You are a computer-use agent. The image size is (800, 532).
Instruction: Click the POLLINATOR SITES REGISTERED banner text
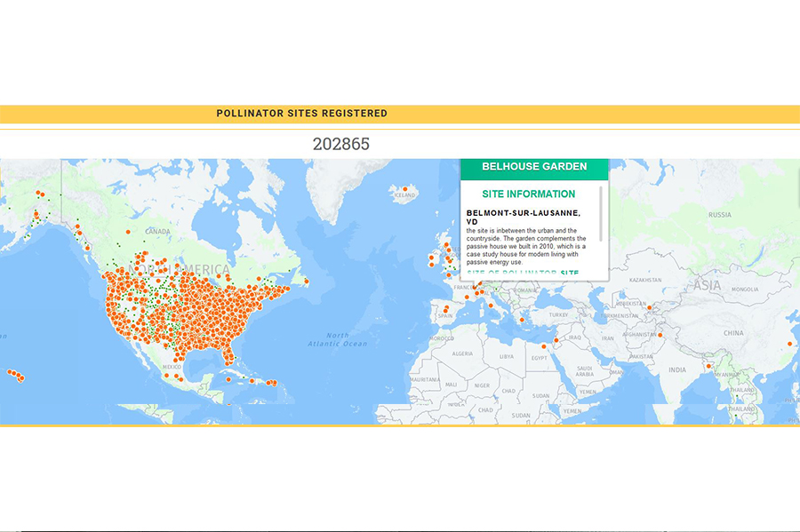tap(302, 113)
